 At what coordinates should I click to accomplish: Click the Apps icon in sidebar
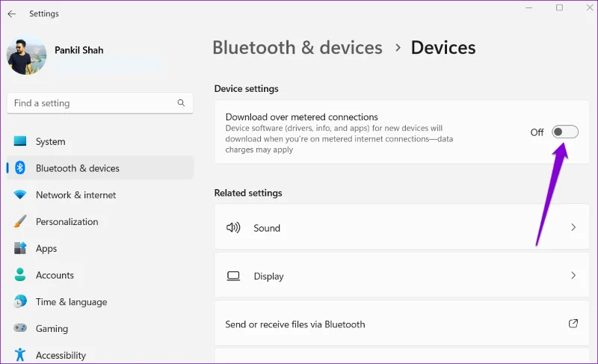[20, 248]
